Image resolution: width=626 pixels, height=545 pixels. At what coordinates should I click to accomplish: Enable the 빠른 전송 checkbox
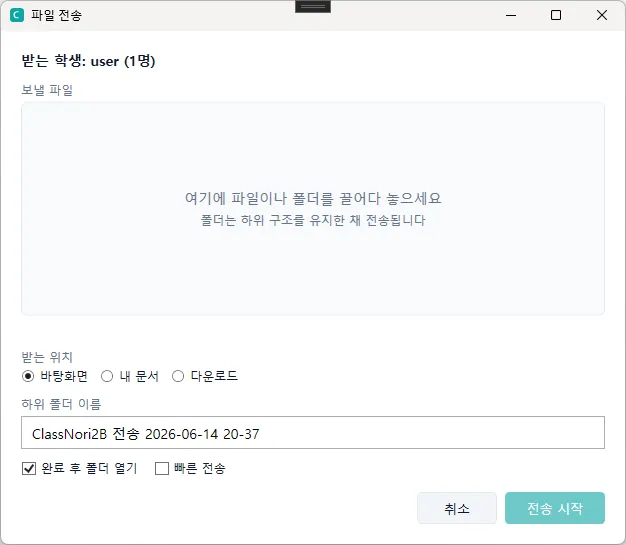coord(162,468)
